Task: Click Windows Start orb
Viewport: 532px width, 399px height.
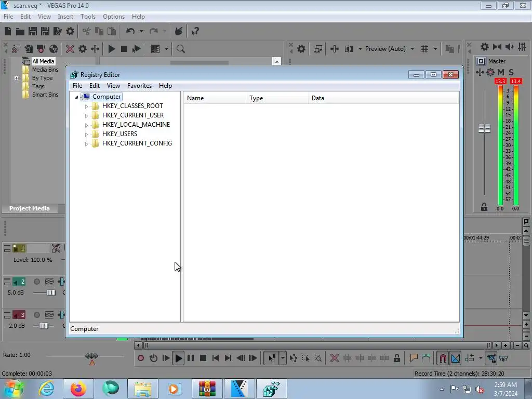Action: point(14,389)
